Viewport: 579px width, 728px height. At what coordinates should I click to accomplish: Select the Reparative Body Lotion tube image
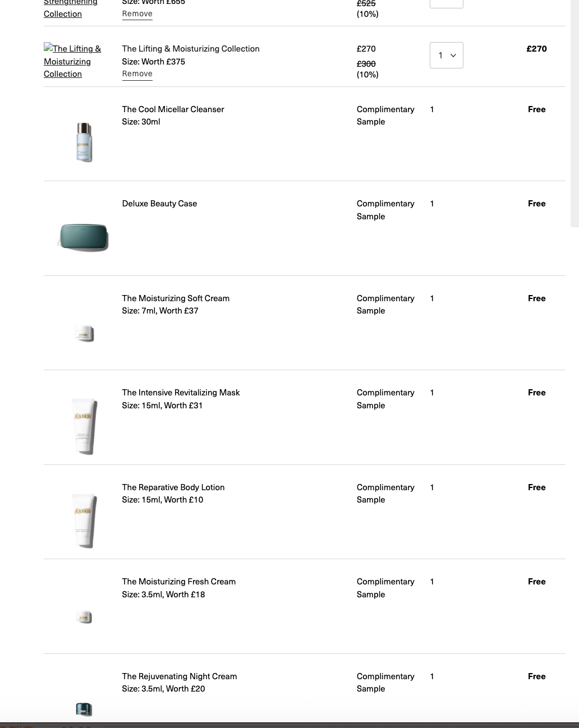pos(84,520)
